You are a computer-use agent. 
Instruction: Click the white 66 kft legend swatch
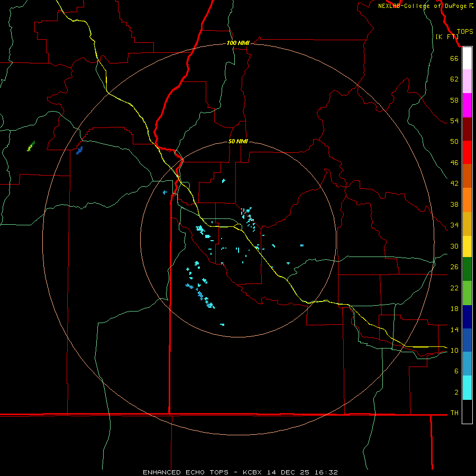coord(467,58)
